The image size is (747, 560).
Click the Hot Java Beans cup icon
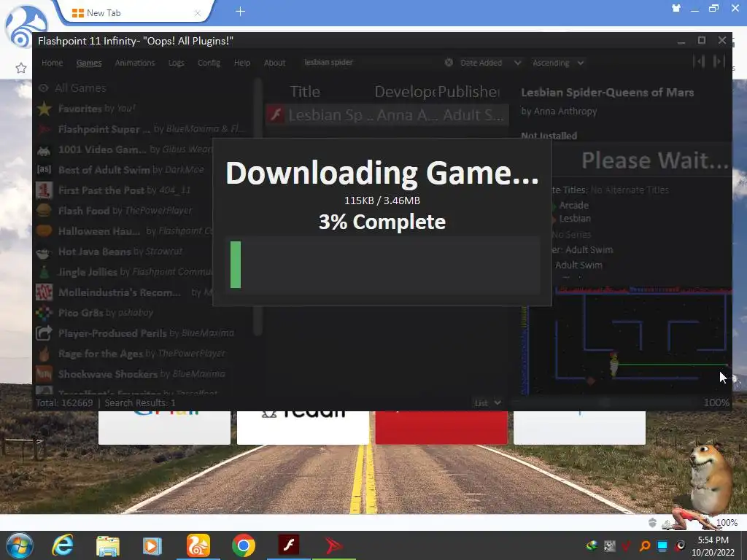tap(44, 252)
